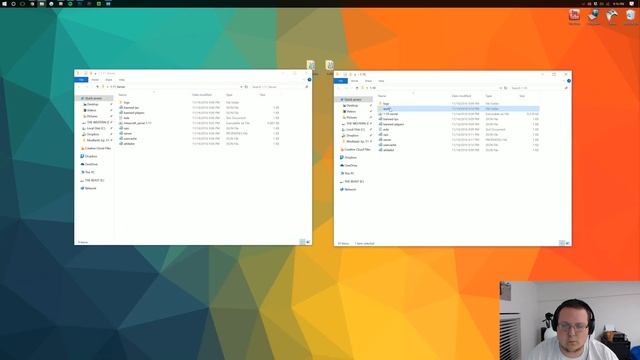This screenshot has height=360, width=640.
Task: Open the YouTube desktop shortcut icon
Action: pos(574,16)
